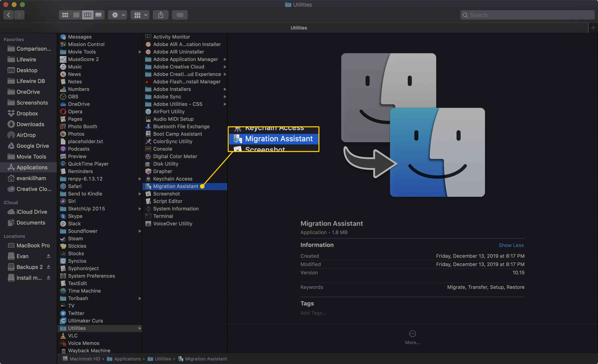This screenshot has height=364, width=598.
Task: Click Show Less link
Action: point(511,245)
